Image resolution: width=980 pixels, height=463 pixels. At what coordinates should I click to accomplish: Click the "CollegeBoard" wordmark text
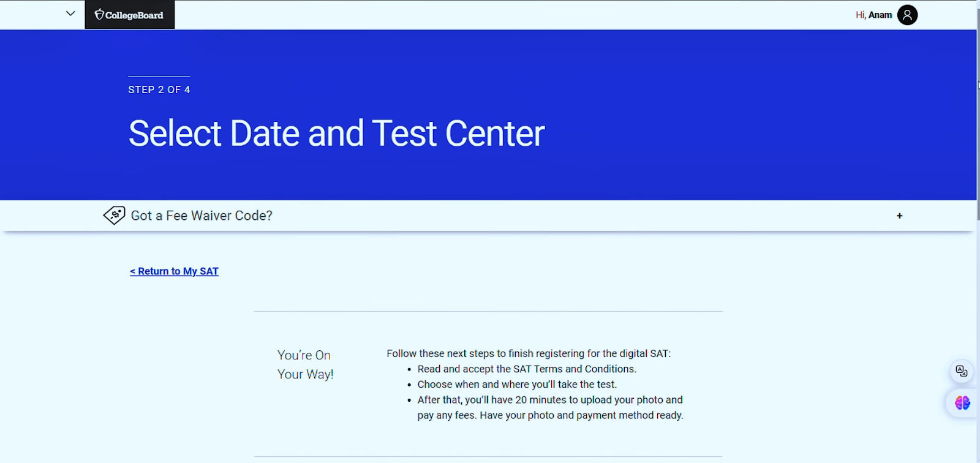point(134,15)
